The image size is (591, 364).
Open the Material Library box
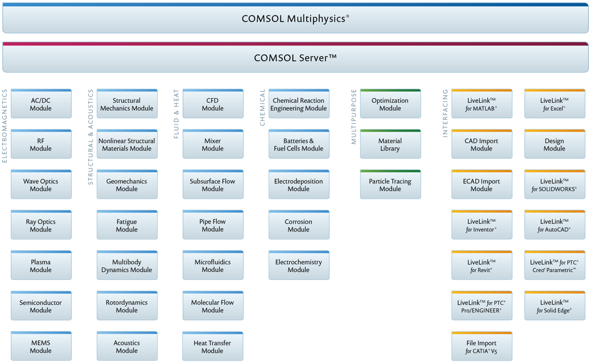[391, 144]
